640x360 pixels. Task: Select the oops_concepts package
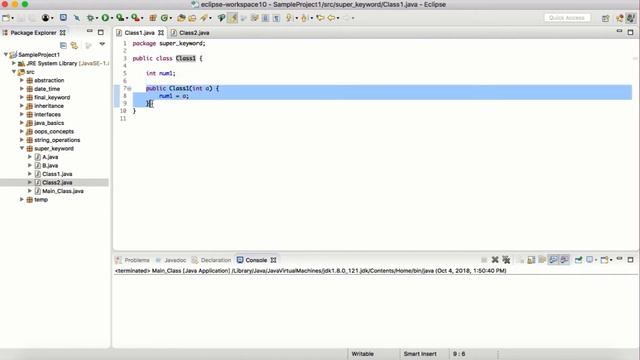click(50, 131)
